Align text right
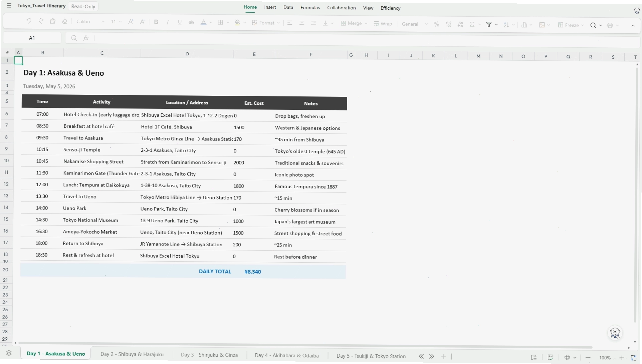The height and width of the screenshot is (364, 642). 313,23
